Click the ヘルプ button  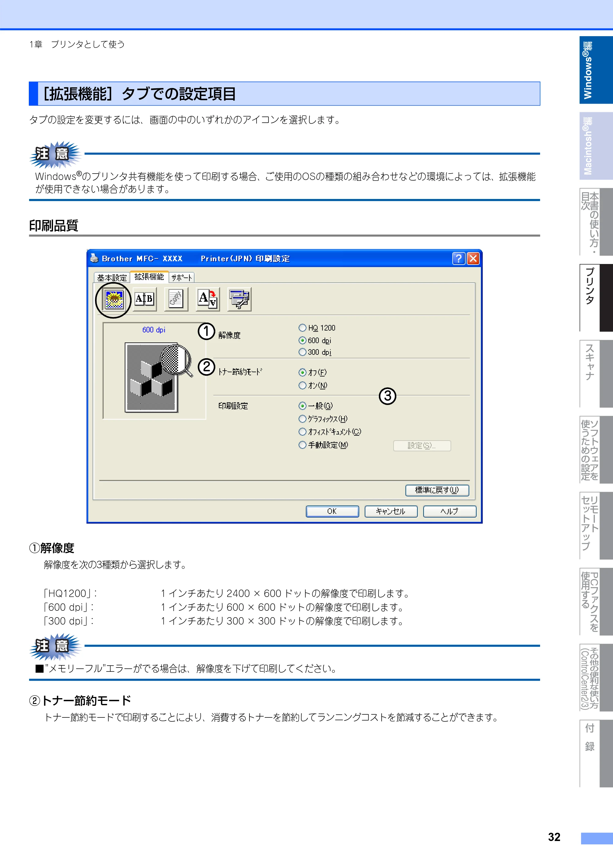coord(449,511)
